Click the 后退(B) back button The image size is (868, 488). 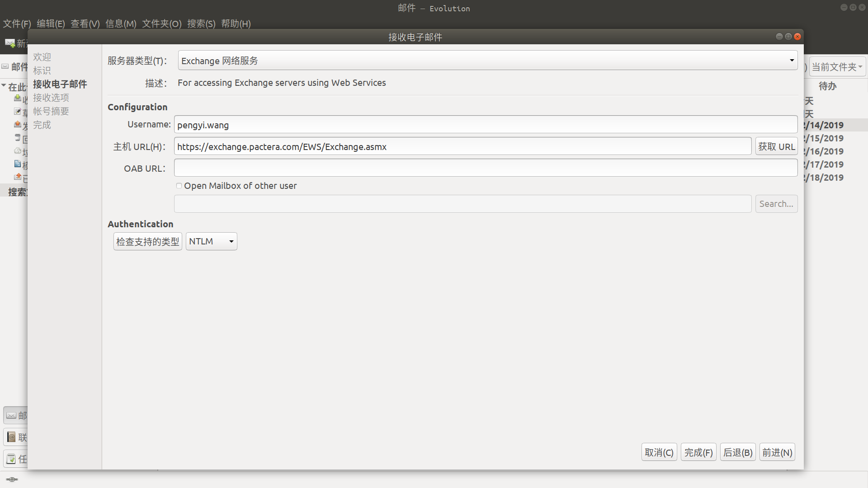(738, 452)
